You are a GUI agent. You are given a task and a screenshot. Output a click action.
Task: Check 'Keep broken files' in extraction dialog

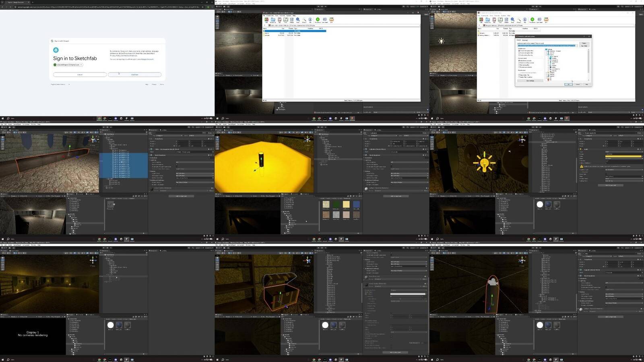(x=519, y=75)
